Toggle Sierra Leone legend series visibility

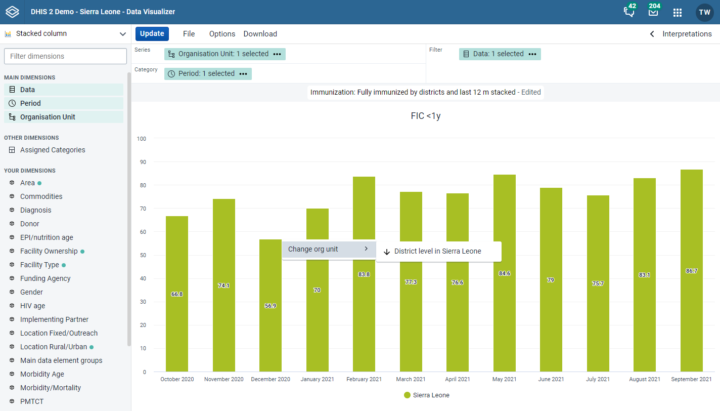[427, 395]
